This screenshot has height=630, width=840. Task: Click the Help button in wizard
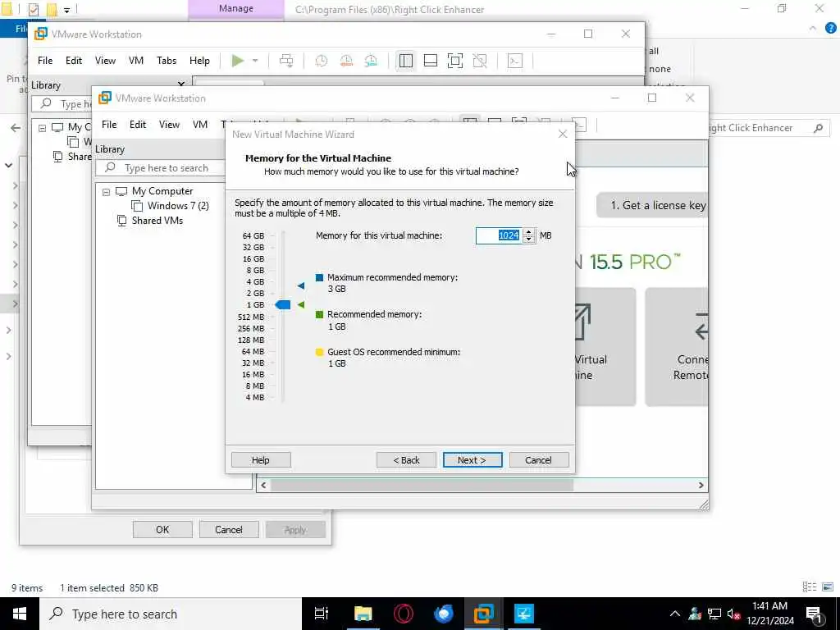[261, 459]
